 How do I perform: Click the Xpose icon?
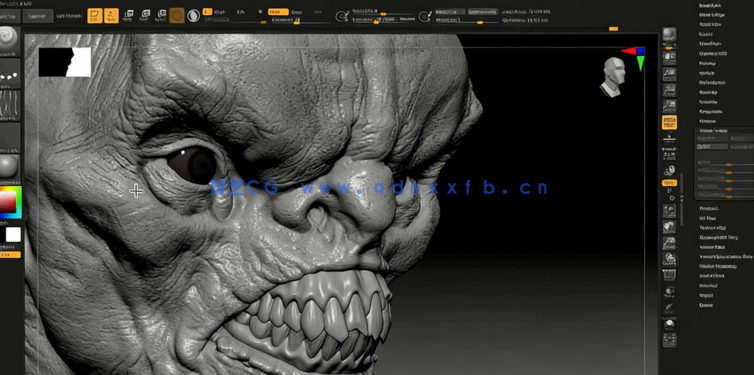(669, 340)
